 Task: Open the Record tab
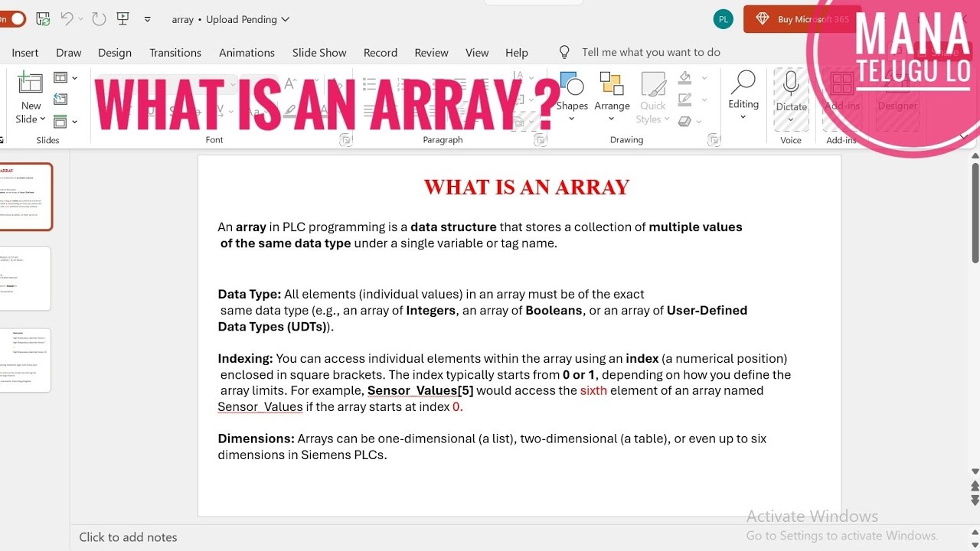[381, 53]
